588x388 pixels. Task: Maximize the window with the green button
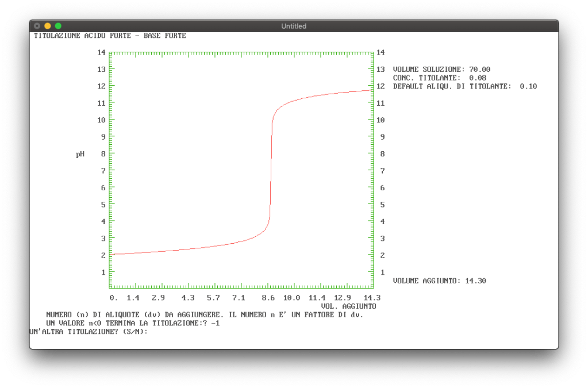pos(58,26)
